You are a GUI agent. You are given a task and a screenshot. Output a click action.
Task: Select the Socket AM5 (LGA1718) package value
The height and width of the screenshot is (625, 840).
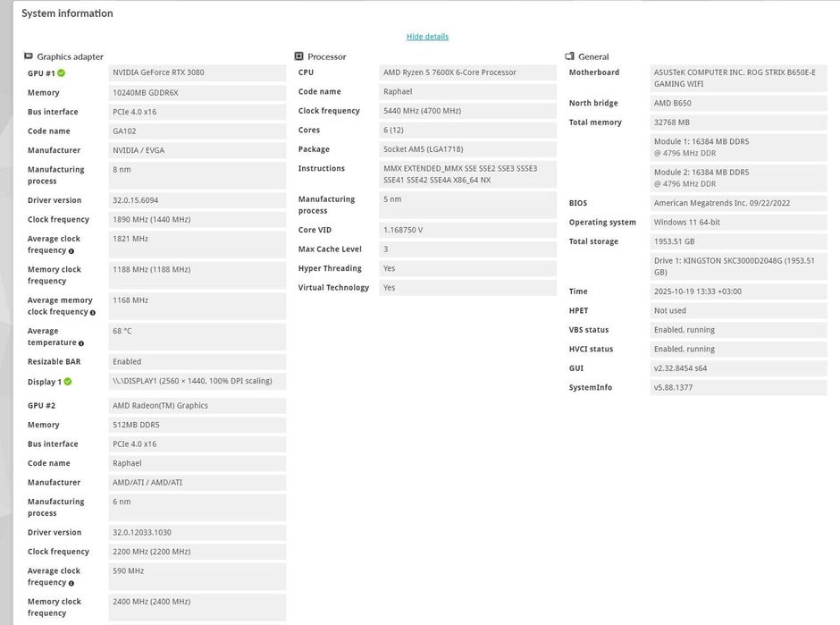pyautogui.click(x=467, y=149)
